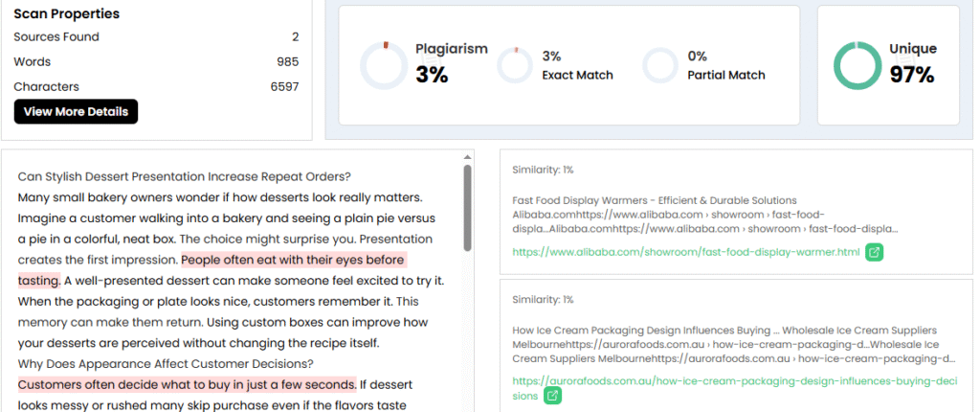
Task: Open the alibaba.com fast-food-display-warmer URL
Action: 686,253
